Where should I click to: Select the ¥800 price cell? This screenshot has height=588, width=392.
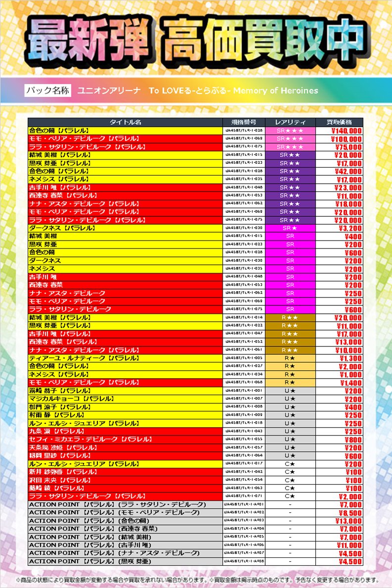pyautogui.click(x=339, y=440)
